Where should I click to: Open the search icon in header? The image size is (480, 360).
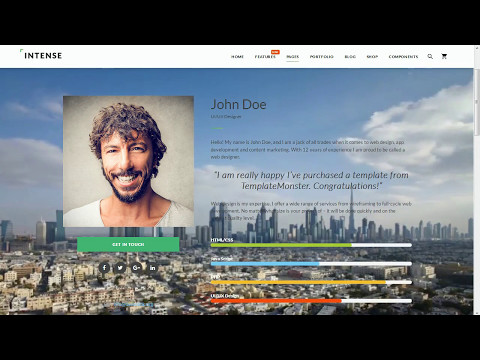pos(430,56)
